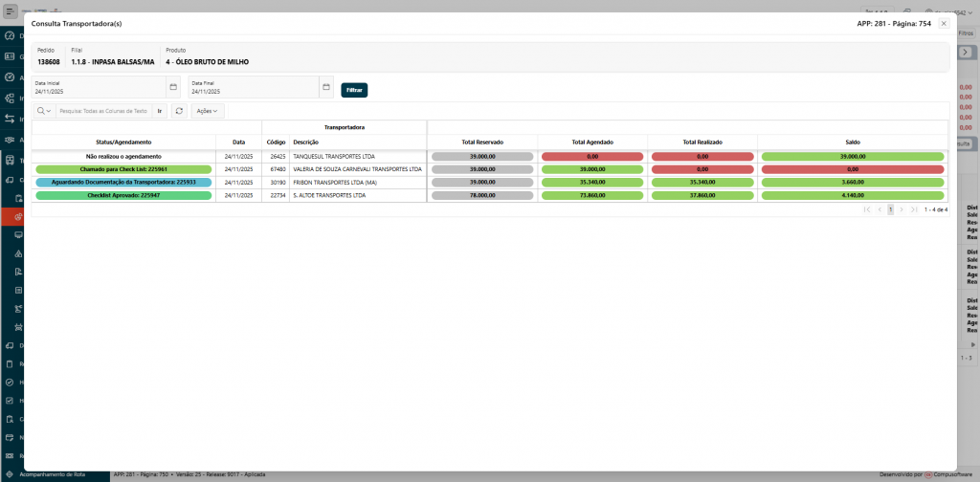Click red Saldo 0,00 in VALERIA row
980x482 pixels.
pyautogui.click(x=853, y=169)
